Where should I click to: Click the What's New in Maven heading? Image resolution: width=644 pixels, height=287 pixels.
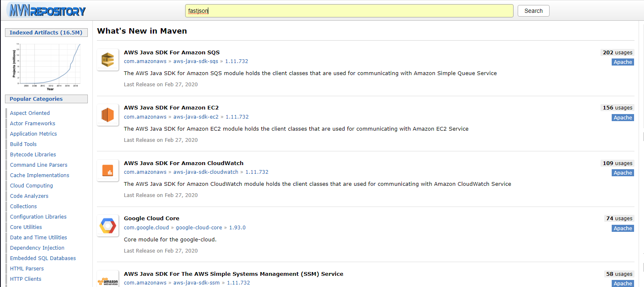coord(142,31)
